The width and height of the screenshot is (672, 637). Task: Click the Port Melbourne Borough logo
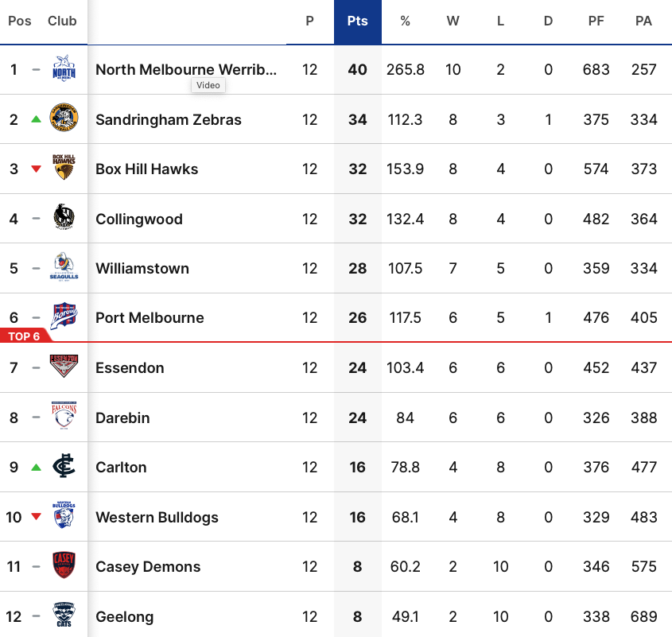coord(64,317)
